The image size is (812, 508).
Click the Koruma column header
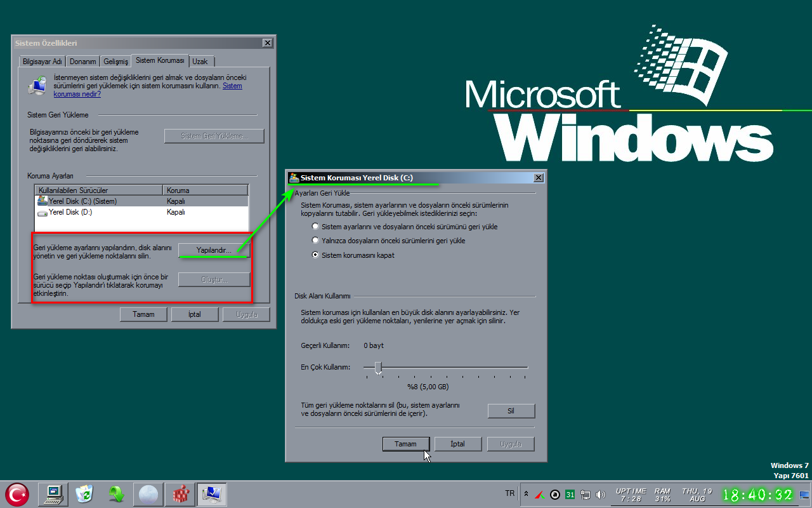tap(205, 190)
